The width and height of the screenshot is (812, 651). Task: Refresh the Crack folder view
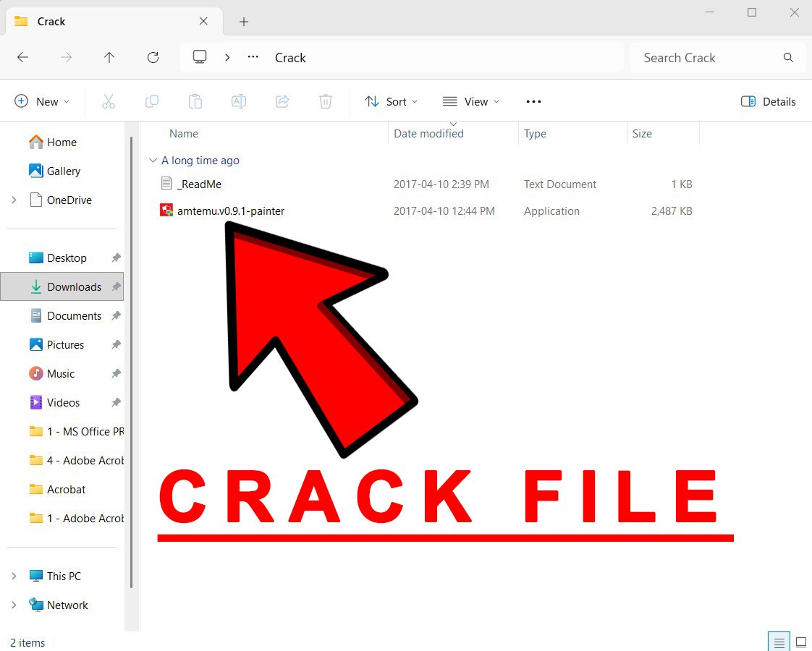pyautogui.click(x=153, y=57)
